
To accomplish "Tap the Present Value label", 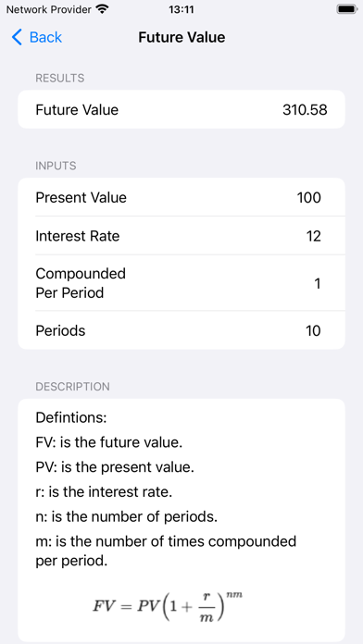I will pos(81,198).
